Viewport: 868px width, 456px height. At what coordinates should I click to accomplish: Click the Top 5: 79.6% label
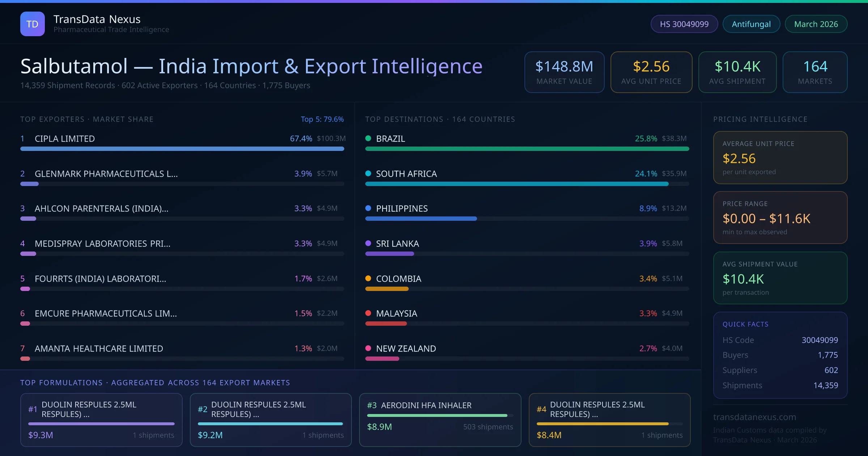[322, 119]
